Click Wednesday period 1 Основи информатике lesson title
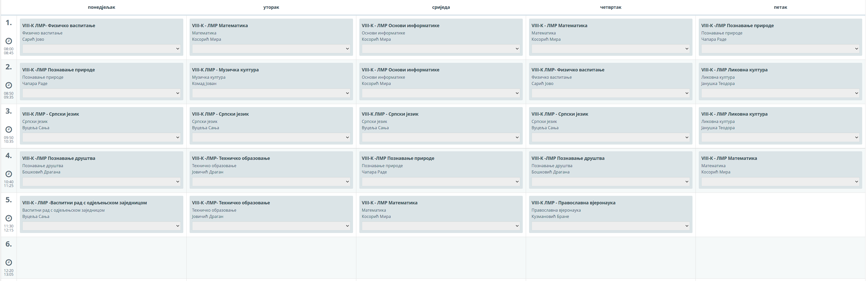 [400, 26]
